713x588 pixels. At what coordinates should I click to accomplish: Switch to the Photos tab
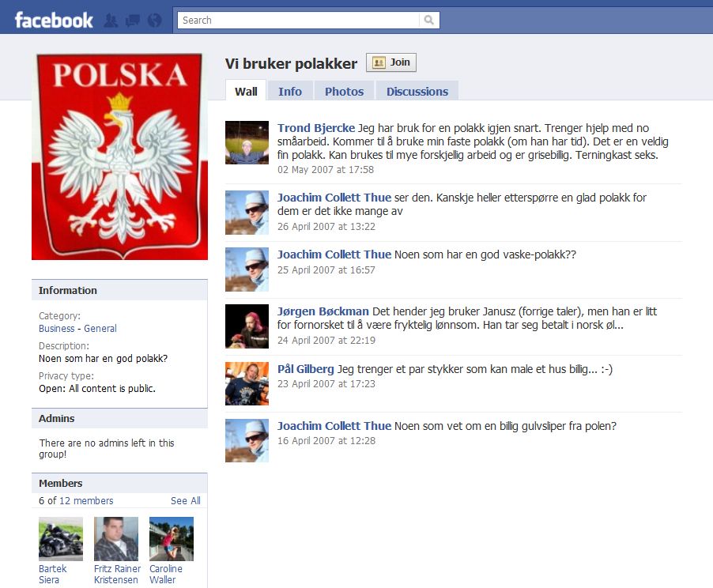[x=344, y=92]
